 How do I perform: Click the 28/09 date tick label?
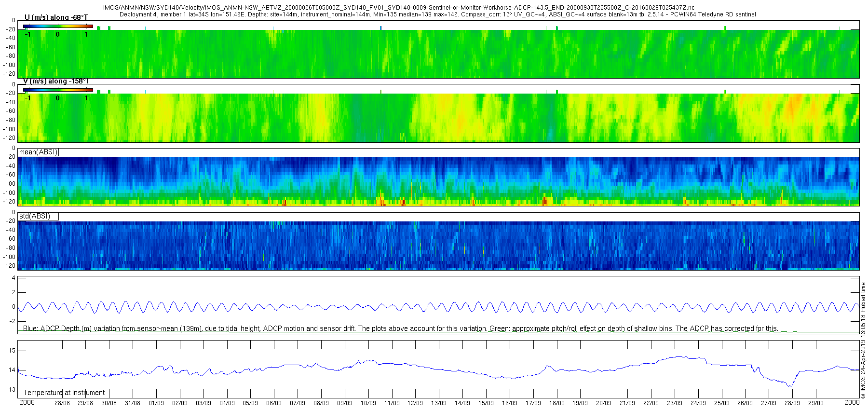[x=792, y=403]
